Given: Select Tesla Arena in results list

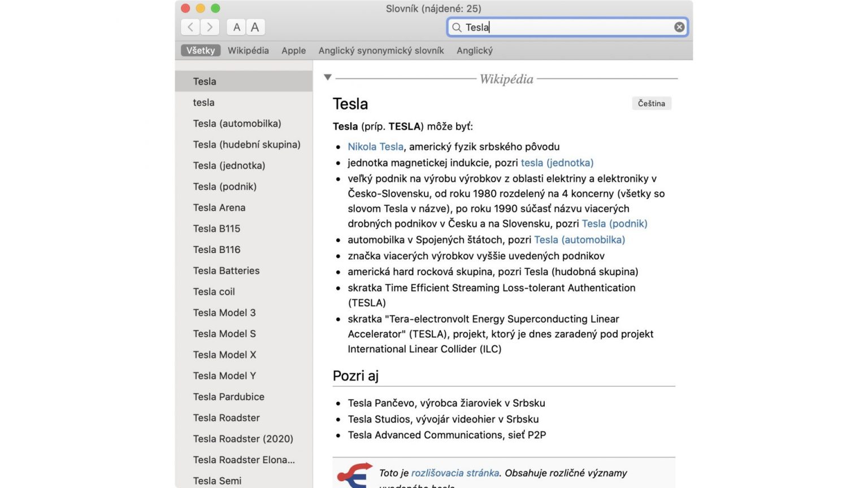Looking at the screenshot, I should click(x=244, y=207).
